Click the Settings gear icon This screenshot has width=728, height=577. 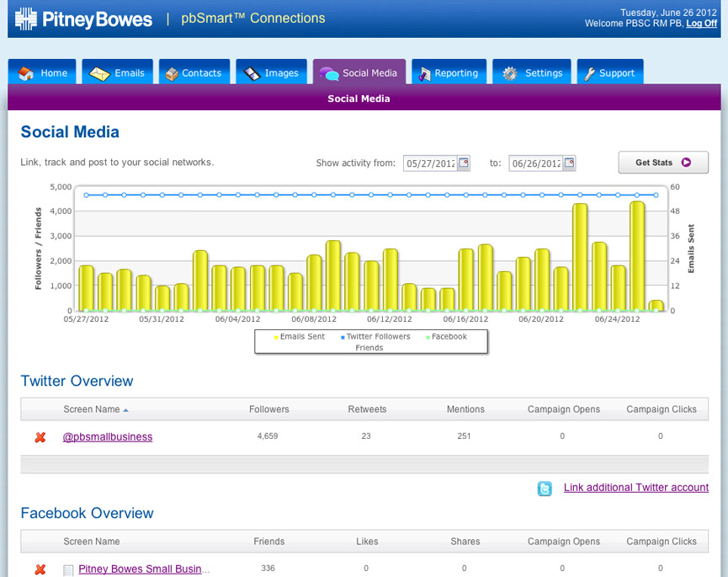(510, 73)
